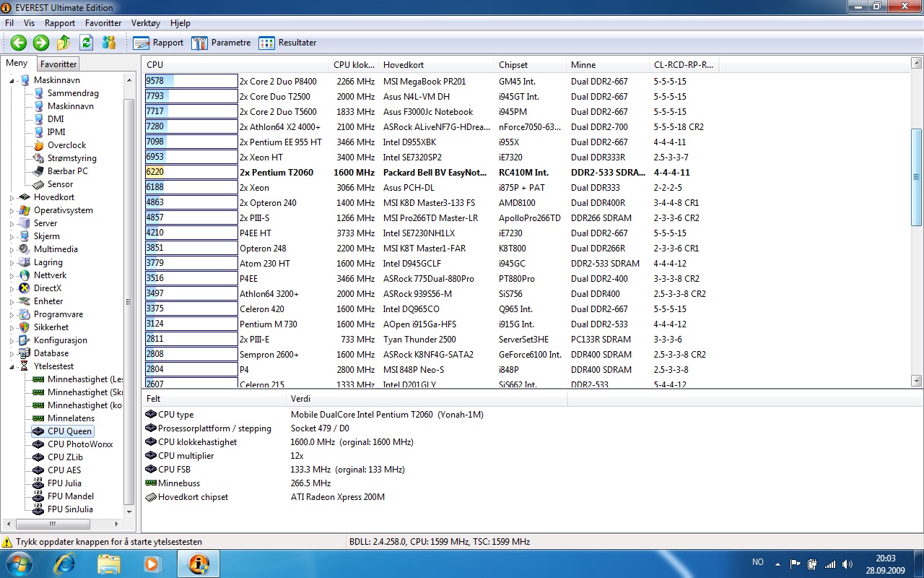This screenshot has width=924, height=578.
Task: Sort by the CPU column header
Action: (x=235, y=65)
